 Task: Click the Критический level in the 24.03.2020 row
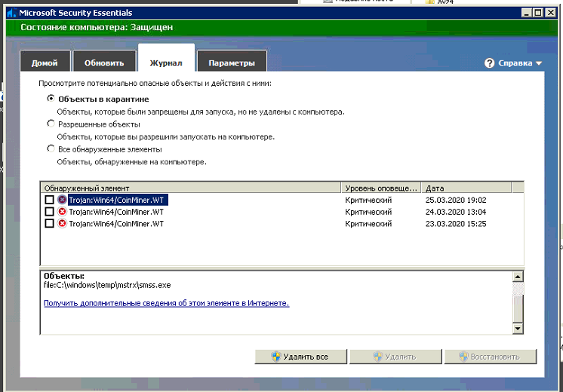(x=368, y=212)
